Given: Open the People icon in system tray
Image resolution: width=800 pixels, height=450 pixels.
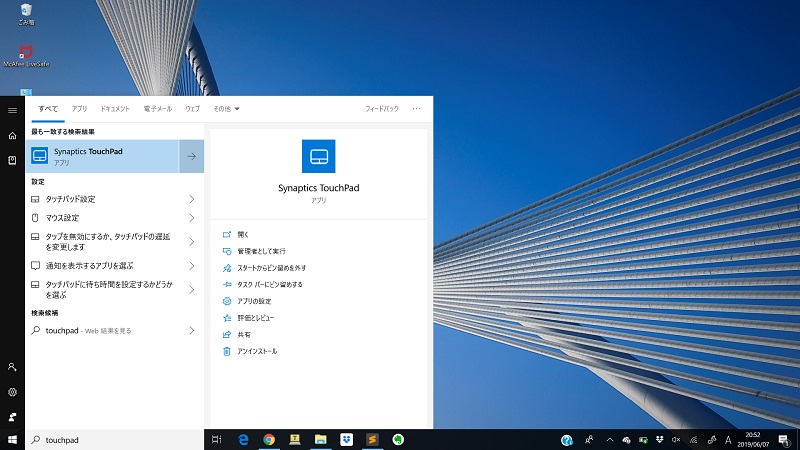Looking at the screenshot, I should click(x=589, y=439).
